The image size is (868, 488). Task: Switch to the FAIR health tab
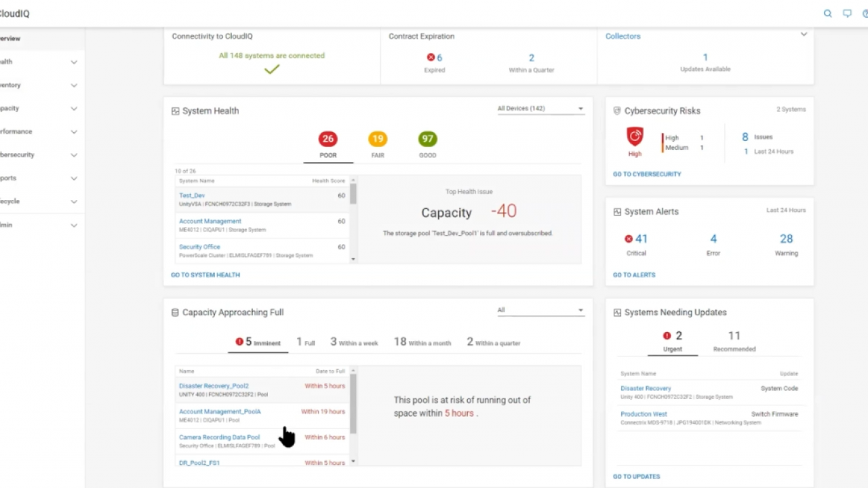pyautogui.click(x=378, y=145)
